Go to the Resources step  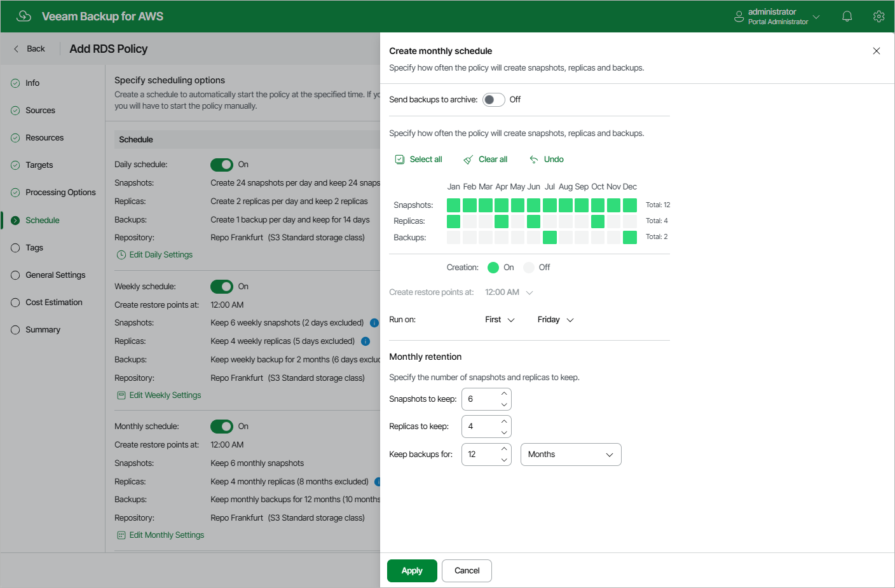coord(44,138)
